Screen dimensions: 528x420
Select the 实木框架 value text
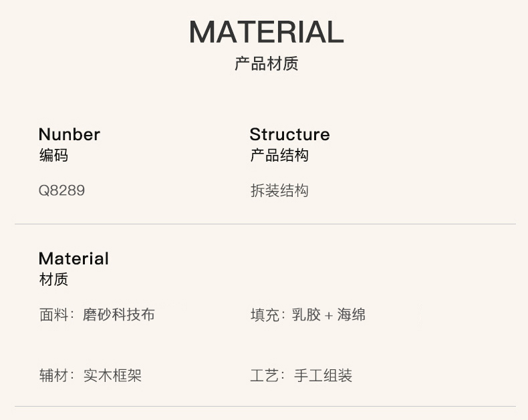[112, 376]
